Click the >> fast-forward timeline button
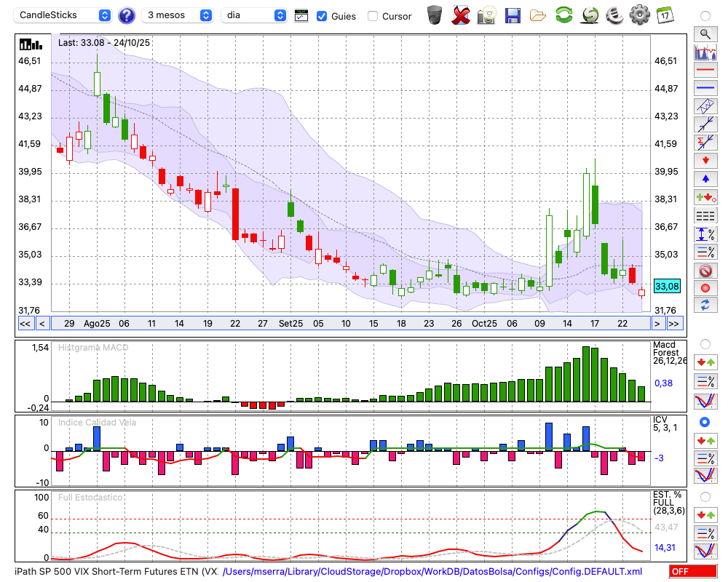Screen dimensions: 728x582 675,324
